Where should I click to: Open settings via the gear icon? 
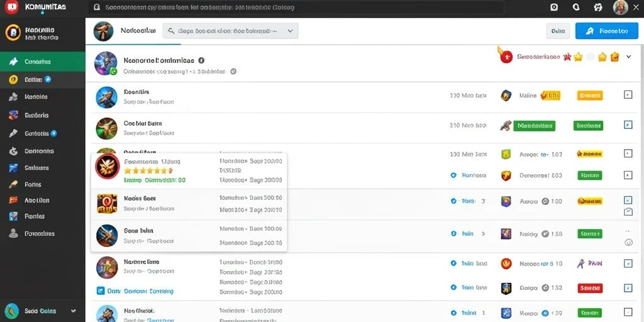tap(599, 8)
